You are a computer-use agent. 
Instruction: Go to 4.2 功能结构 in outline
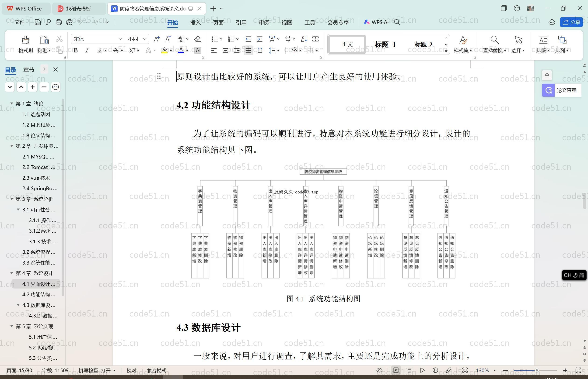[39, 294]
